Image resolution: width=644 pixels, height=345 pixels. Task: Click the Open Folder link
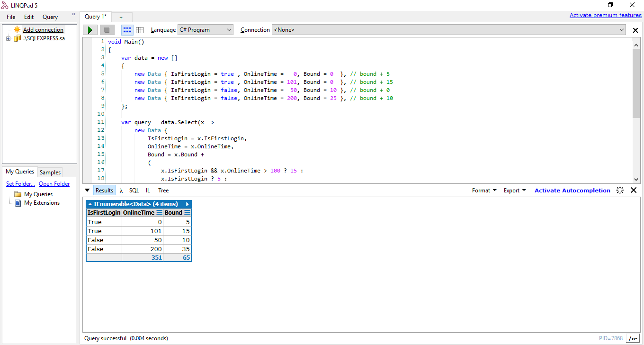tap(54, 184)
